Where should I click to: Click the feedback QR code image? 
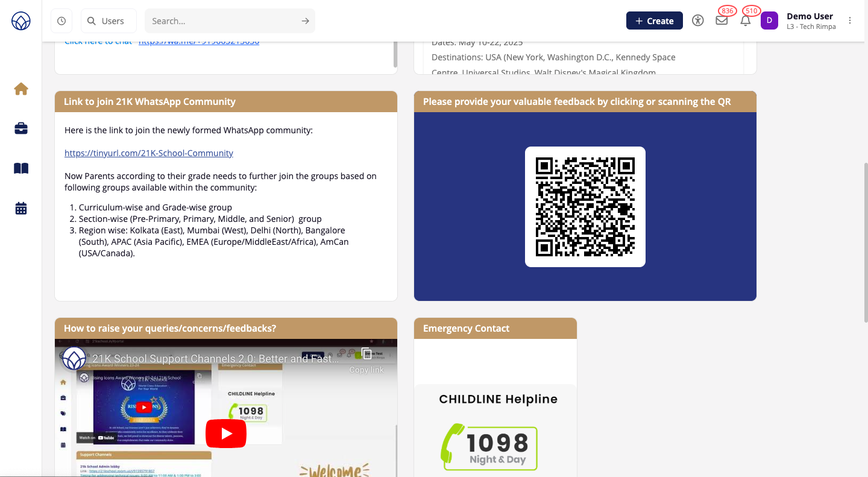[x=585, y=207]
